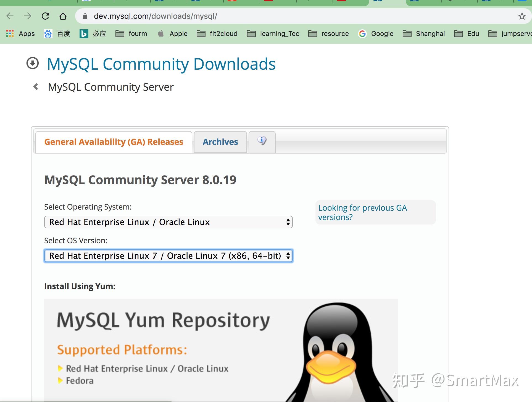Open the Google bookmark

point(376,34)
